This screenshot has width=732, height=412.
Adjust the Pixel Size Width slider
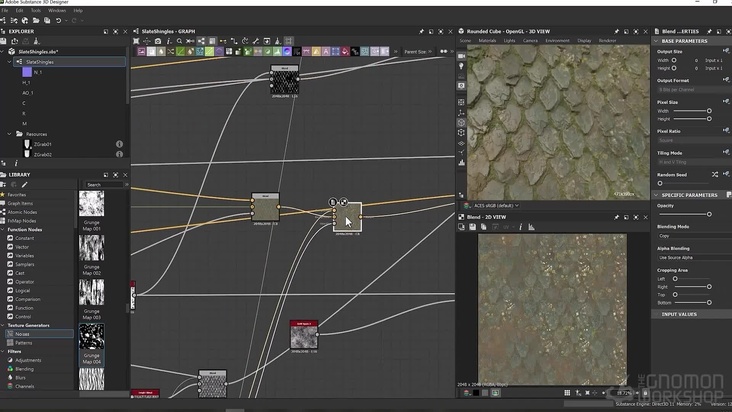(x=692, y=111)
